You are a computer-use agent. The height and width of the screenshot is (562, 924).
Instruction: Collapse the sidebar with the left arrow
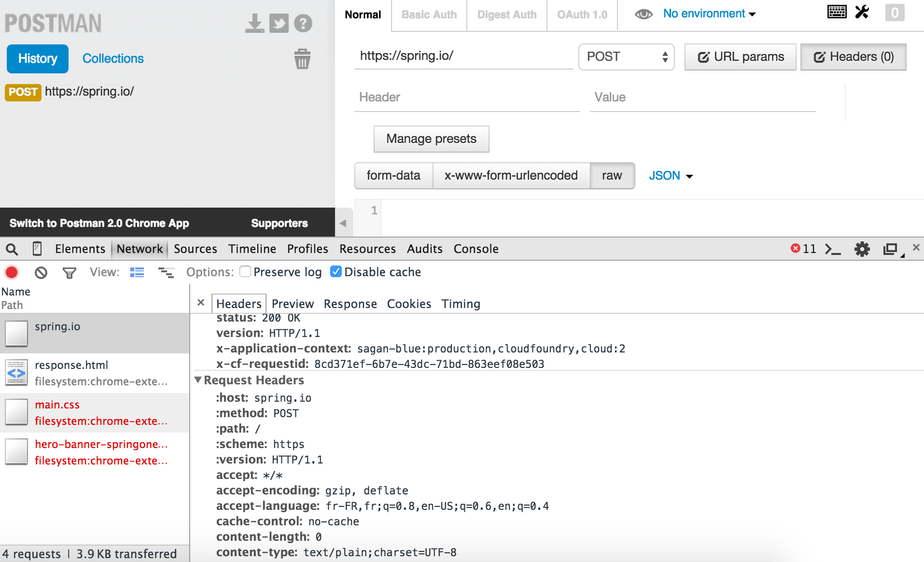click(343, 223)
